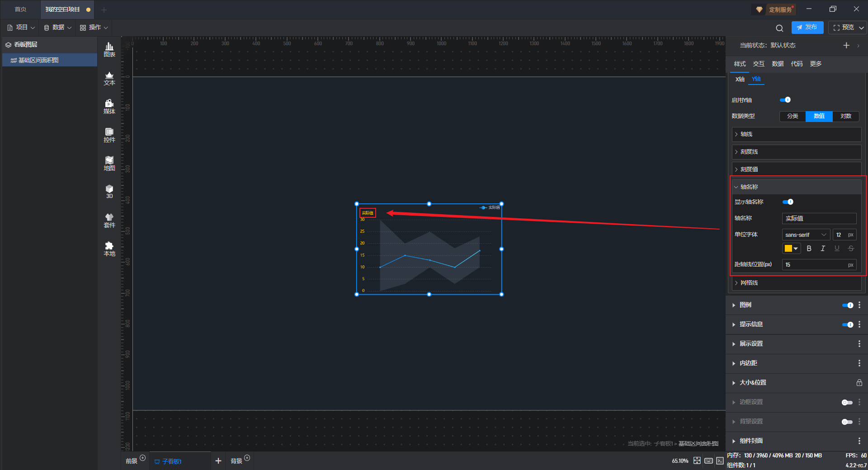868x470 pixels.
Task: Toggle the 启用Y轴 switch
Action: 785,100
